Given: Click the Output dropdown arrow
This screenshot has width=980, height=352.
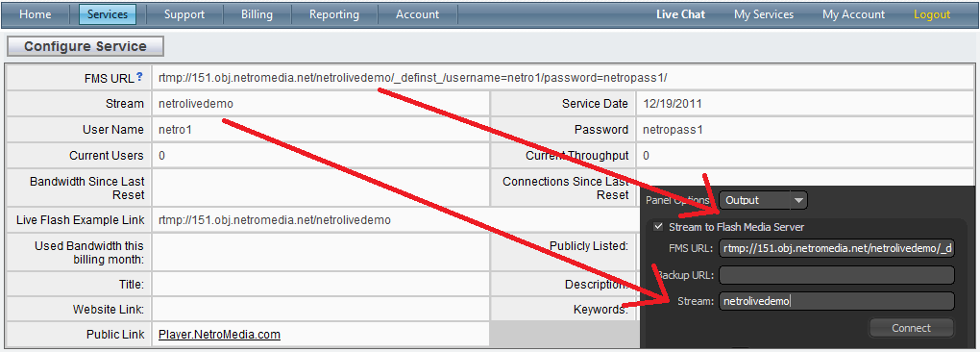Looking at the screenshot, I should pos(798,201).
